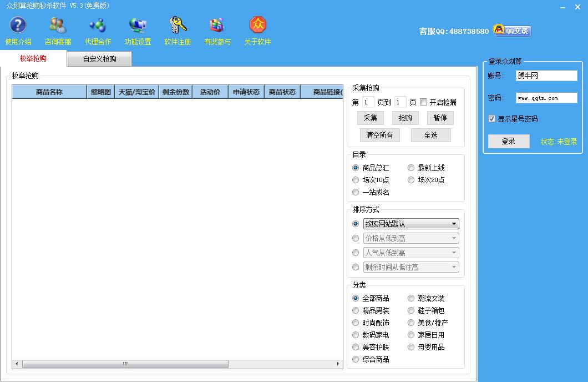Uncheck the 显示星号密码 checkbox

tap(491, 119)
